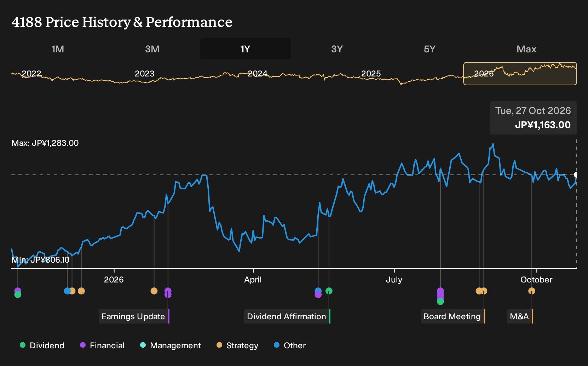Jump to 2023 in the overview chart
588x366 pixels.
click(145, 74)
